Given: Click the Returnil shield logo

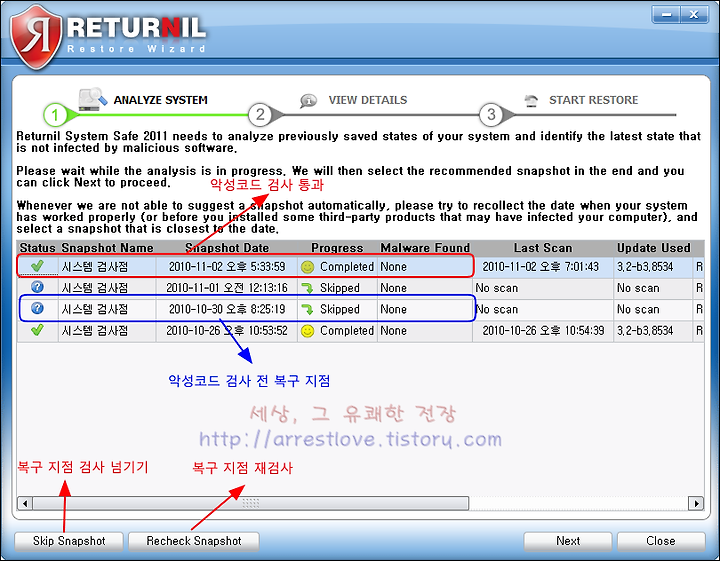Looking at the screenshot, I should 36,38.
